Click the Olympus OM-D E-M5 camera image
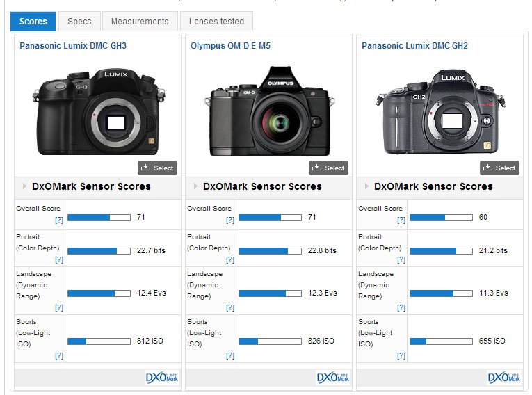Viewport: 532px width, 395px height. (x=268, y=111)
